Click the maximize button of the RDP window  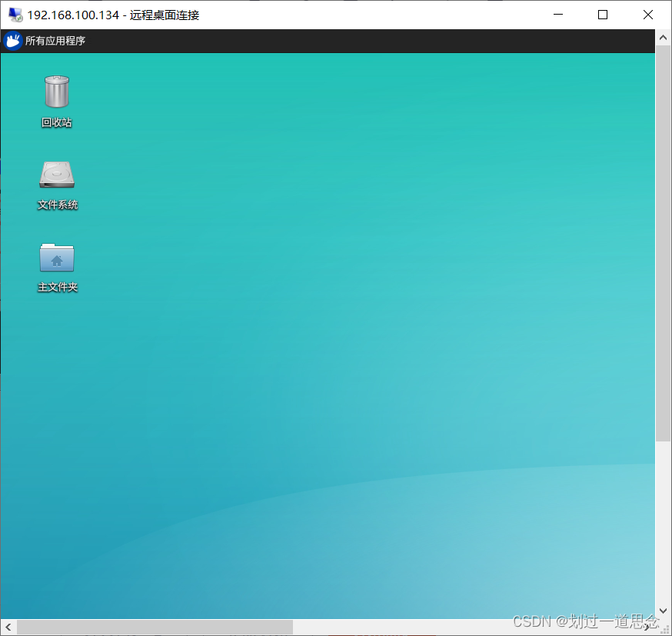click(x=603, y=15)
